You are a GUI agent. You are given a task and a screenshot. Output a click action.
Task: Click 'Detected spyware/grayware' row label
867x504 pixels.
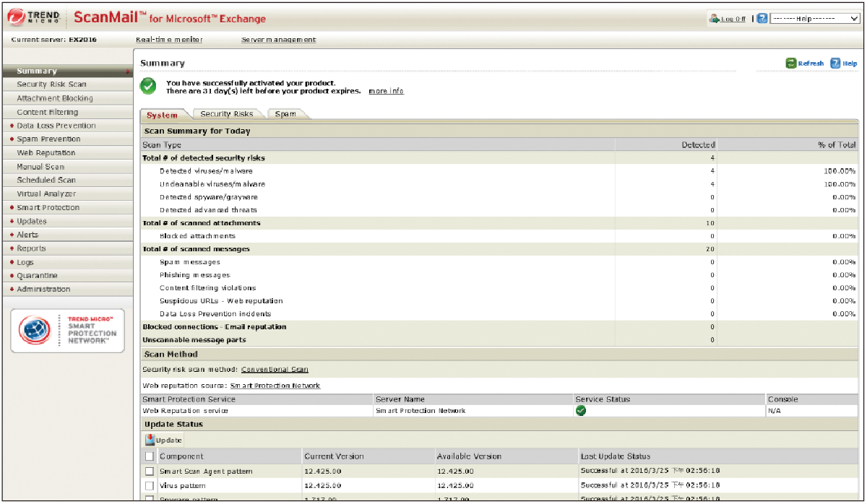point(209,197)
